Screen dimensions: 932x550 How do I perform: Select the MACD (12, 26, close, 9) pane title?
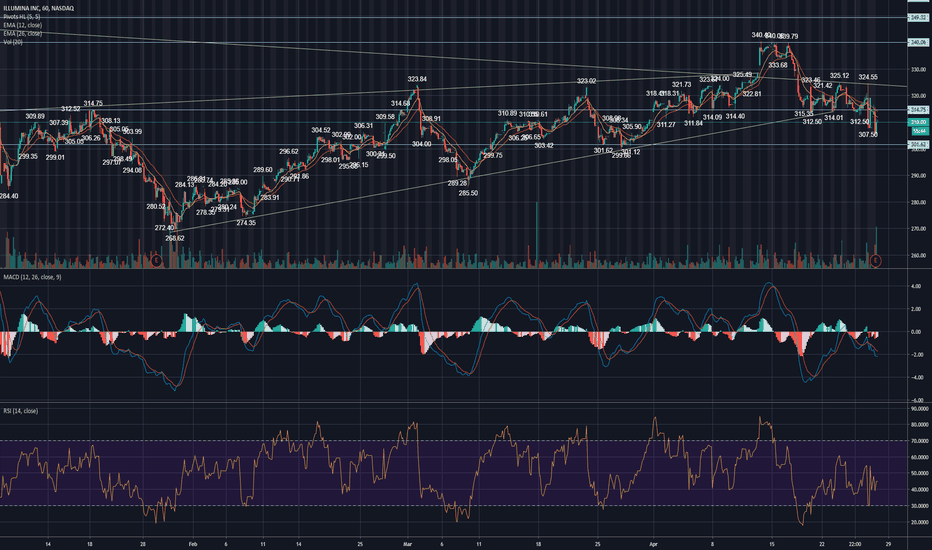pos(32,277)
